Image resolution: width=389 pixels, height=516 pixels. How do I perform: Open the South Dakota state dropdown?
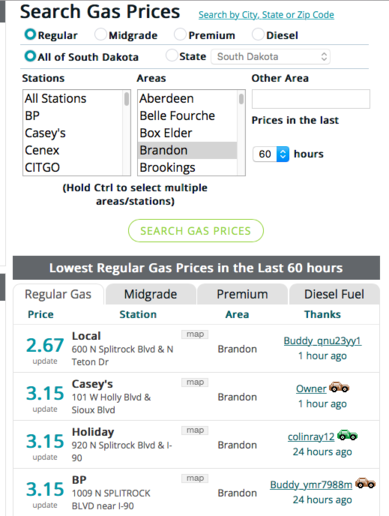click(x=271, y=57)
